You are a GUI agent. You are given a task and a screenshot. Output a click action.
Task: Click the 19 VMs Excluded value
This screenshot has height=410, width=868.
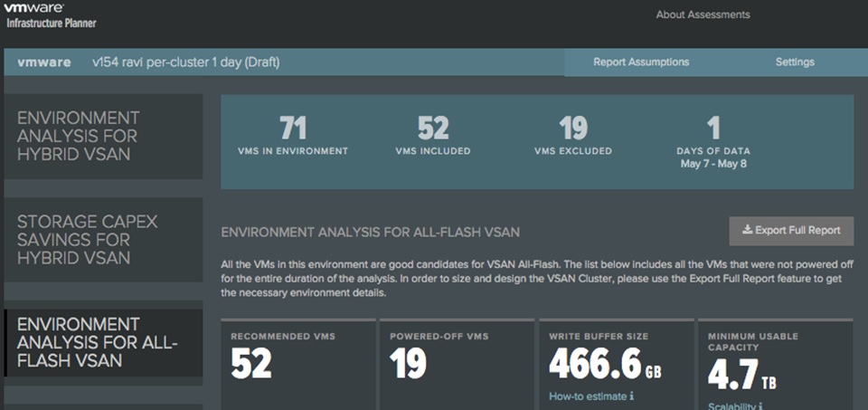573,129
